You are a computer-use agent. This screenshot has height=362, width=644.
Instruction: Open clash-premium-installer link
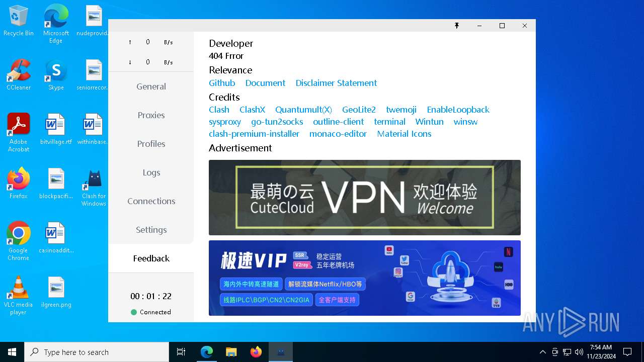(254, 134)
